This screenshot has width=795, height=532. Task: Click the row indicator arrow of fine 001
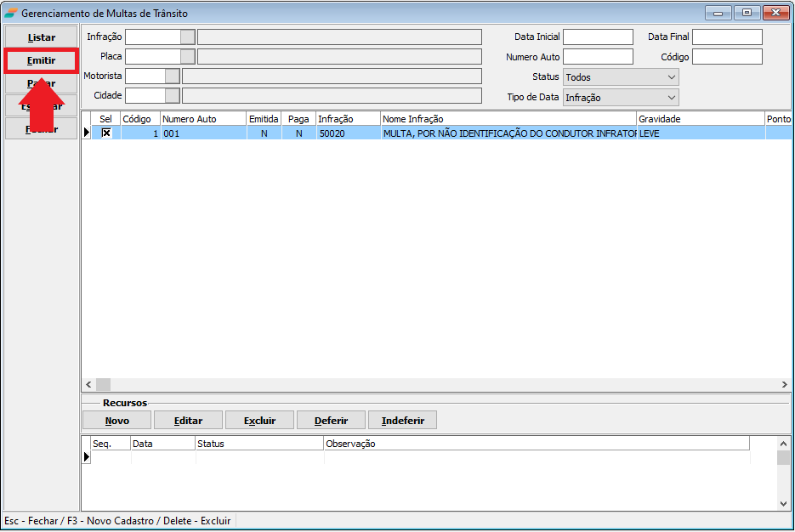coord(86,133)
